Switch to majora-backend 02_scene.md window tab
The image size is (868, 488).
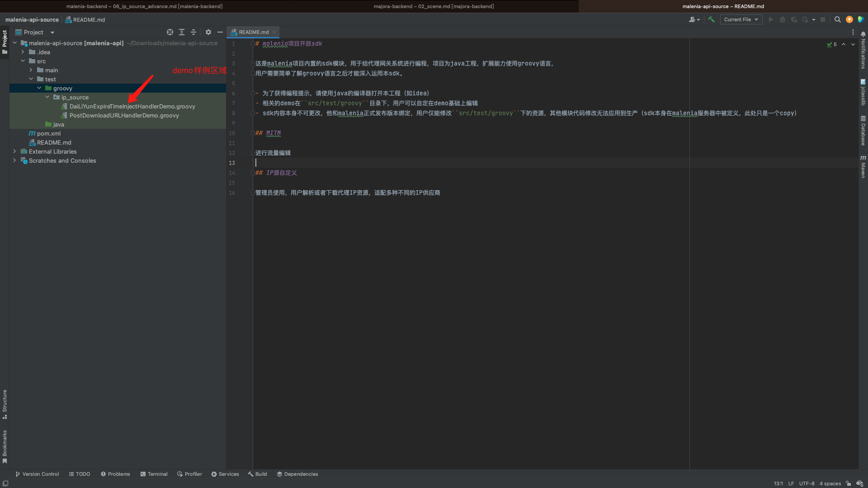coord(434,6)
